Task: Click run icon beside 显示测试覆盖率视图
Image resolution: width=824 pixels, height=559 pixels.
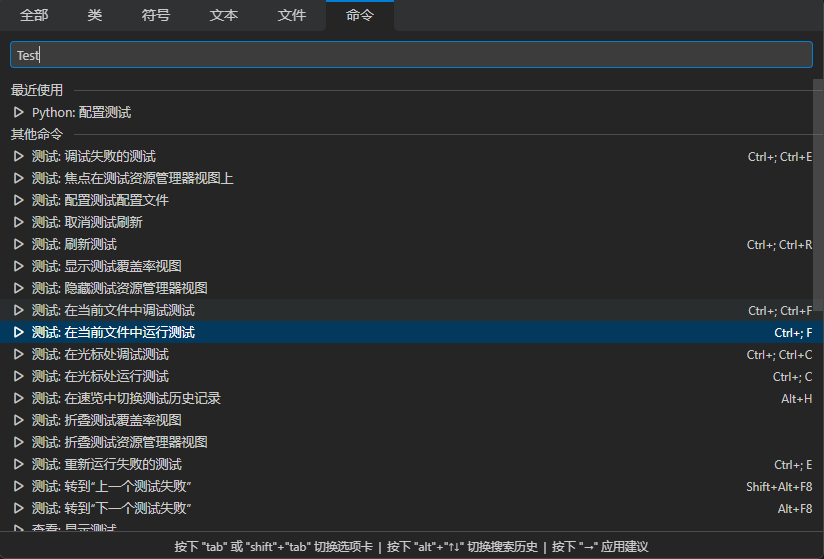Action: 18,266
